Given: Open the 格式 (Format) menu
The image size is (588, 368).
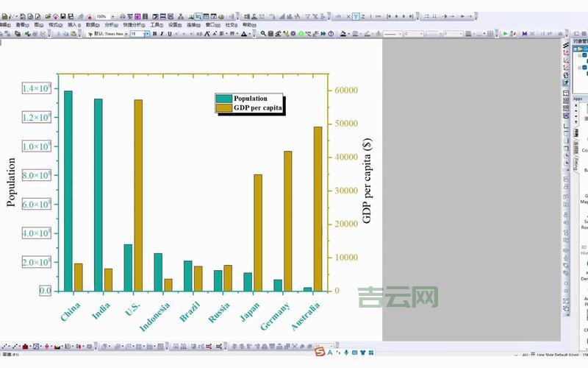Looking at the screenshot, I should pos(55,24).
